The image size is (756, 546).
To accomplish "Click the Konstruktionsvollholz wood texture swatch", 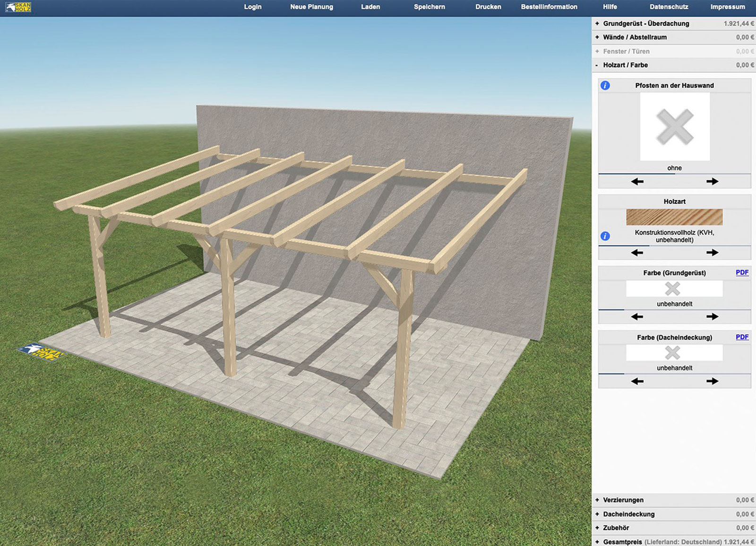I will click(674, 217).
